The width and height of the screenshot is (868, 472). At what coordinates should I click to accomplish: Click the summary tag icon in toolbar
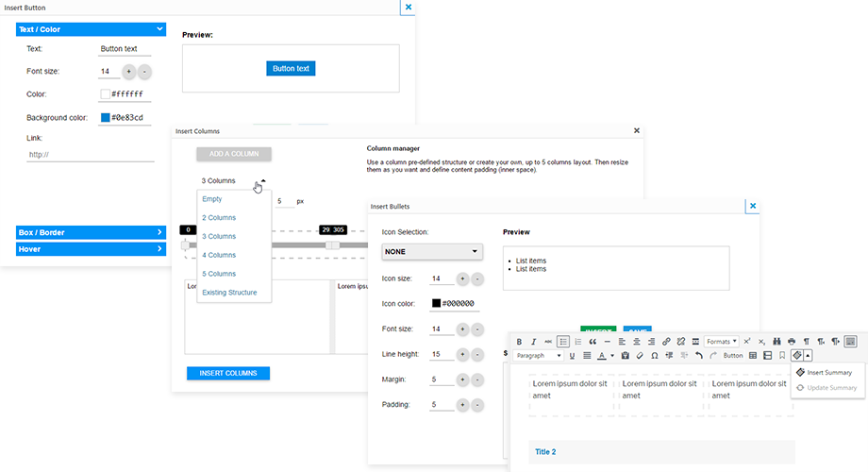click(797, 356)
